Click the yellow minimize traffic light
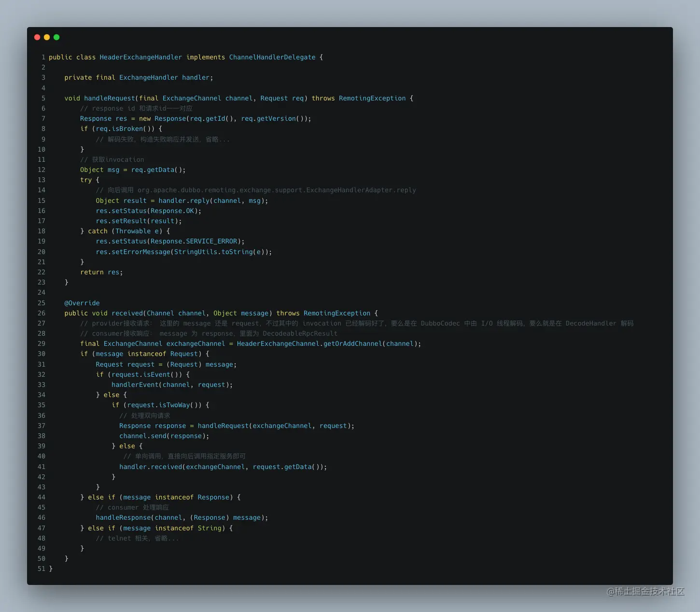 click(x=47, y=37)
